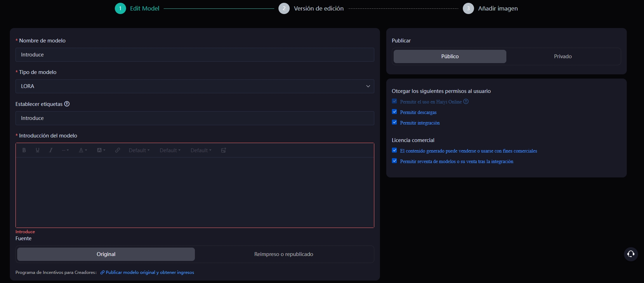Toggle italic formatting in the editor
This screenshot has width=644, height=283.
coord(51,150)
